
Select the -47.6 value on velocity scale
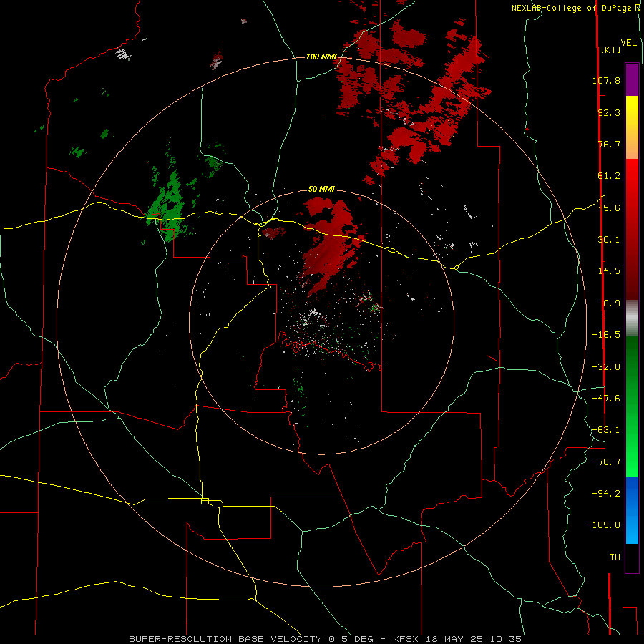click(x=606, y=399)
